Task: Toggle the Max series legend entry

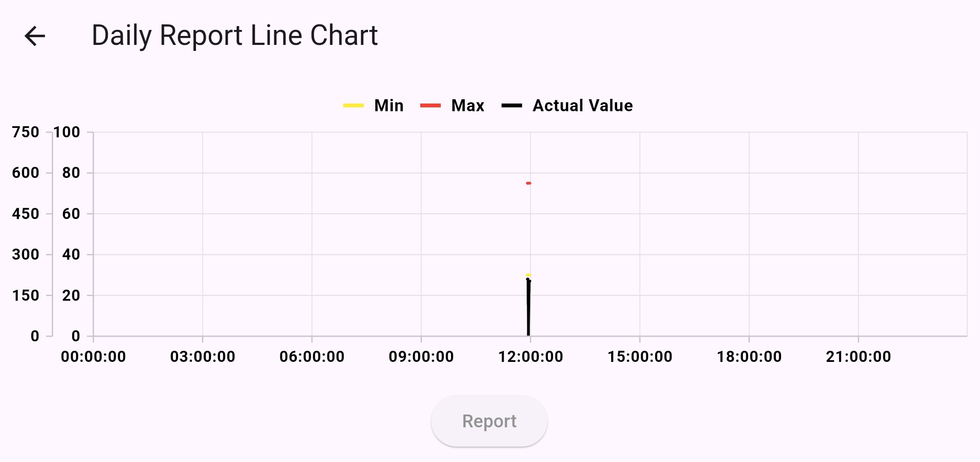Action: point(452,106)
